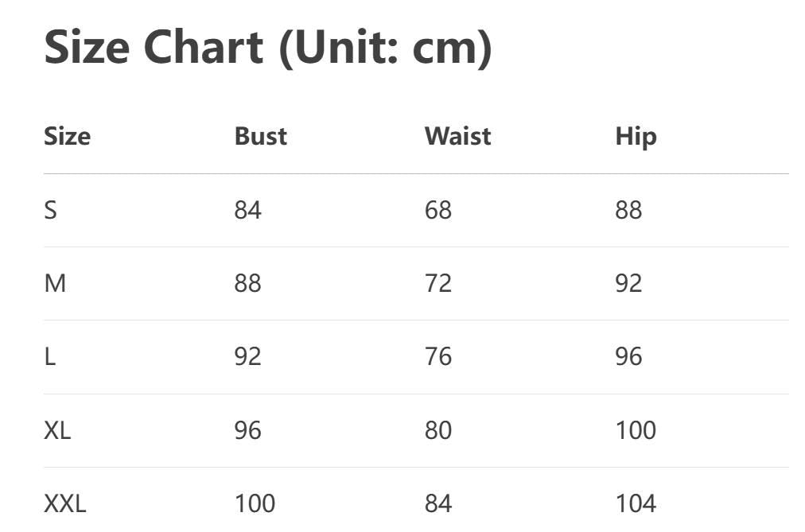Click waist value 72 for size M
Viewport: 805px width, 532px height.
pos(438,283)
